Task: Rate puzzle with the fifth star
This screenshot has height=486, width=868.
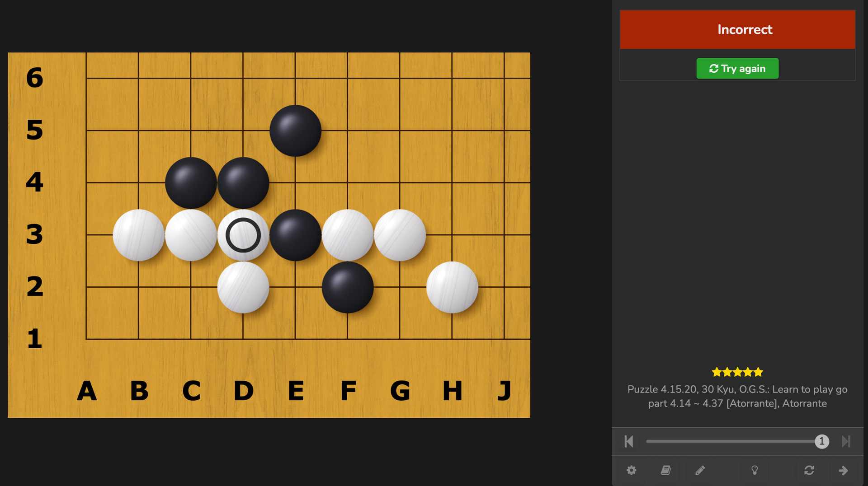Action: (759, 372)
